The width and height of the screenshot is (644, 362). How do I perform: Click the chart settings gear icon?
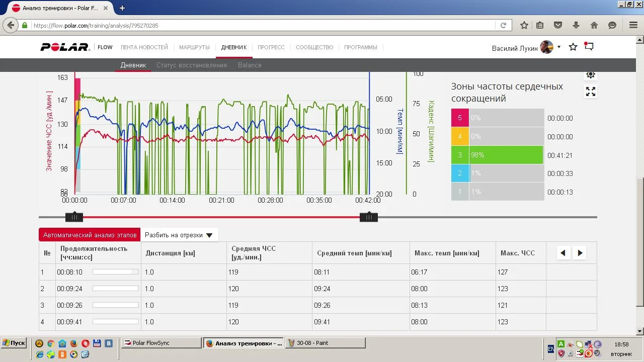pyautogui.click(x=591, y=74)
